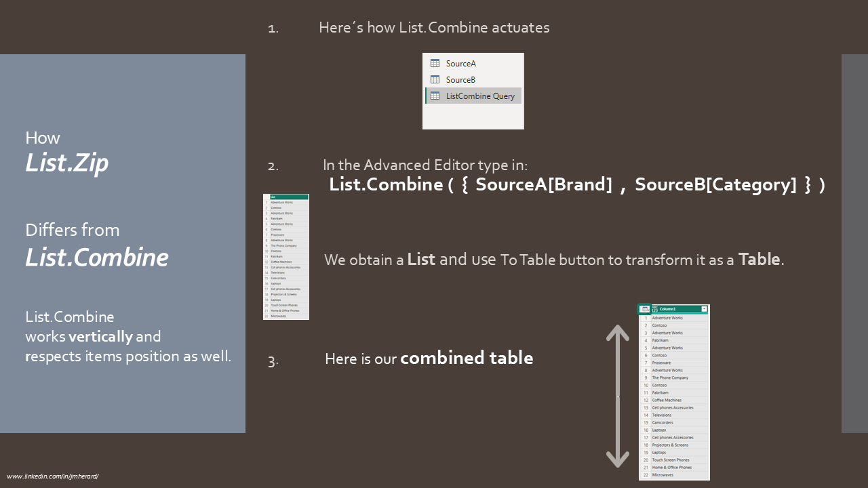The image size is (868, 488).
Task: Click the ListCombine Query table icon
Action: pos(435,96)
